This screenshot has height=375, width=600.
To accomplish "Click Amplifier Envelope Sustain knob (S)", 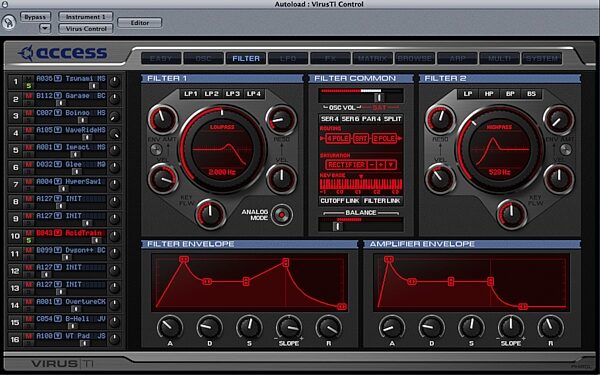I will click(x=471, y=327).
